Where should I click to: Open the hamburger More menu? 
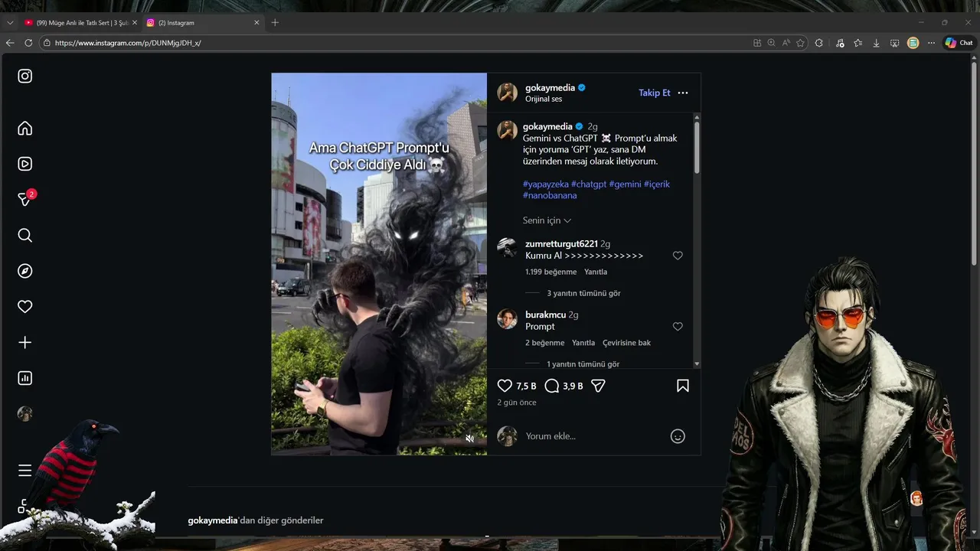pyautogui.click(x=25, y=471)
